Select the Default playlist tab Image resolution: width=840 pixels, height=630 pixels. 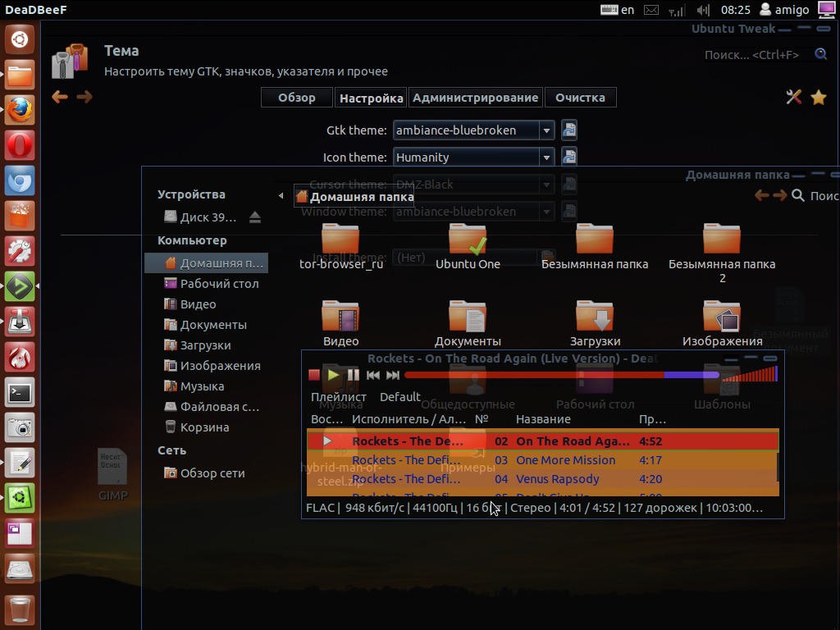[399, 397]
